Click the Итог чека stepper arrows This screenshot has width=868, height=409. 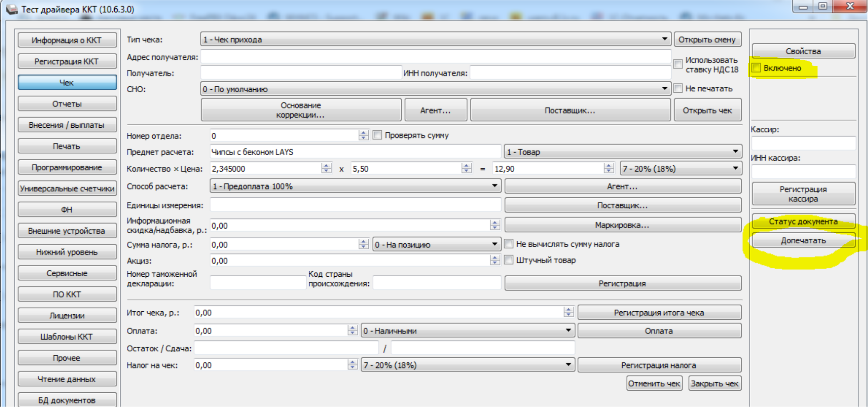click(x=568, y=312)
